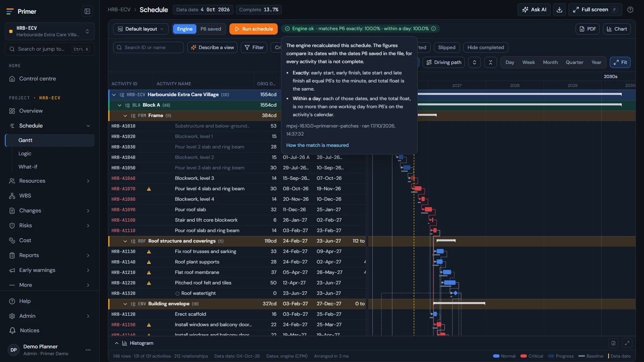Screen dimensions: 644x362
Task: Expand the Resources sidebar section
Action: (50, 181)
